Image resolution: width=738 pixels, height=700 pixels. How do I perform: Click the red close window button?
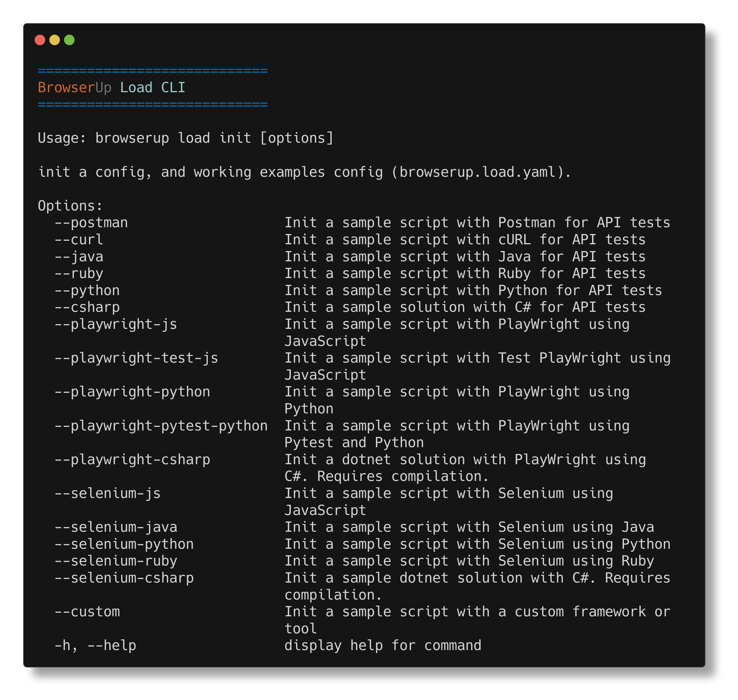click(x=40, y=40)
